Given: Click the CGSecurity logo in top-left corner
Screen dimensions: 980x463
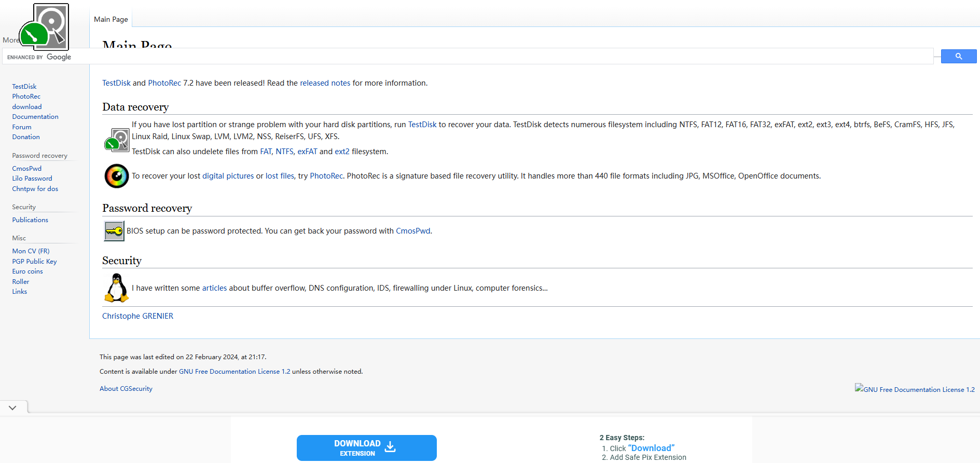Looking at the screenshot, I should [45, 26].
